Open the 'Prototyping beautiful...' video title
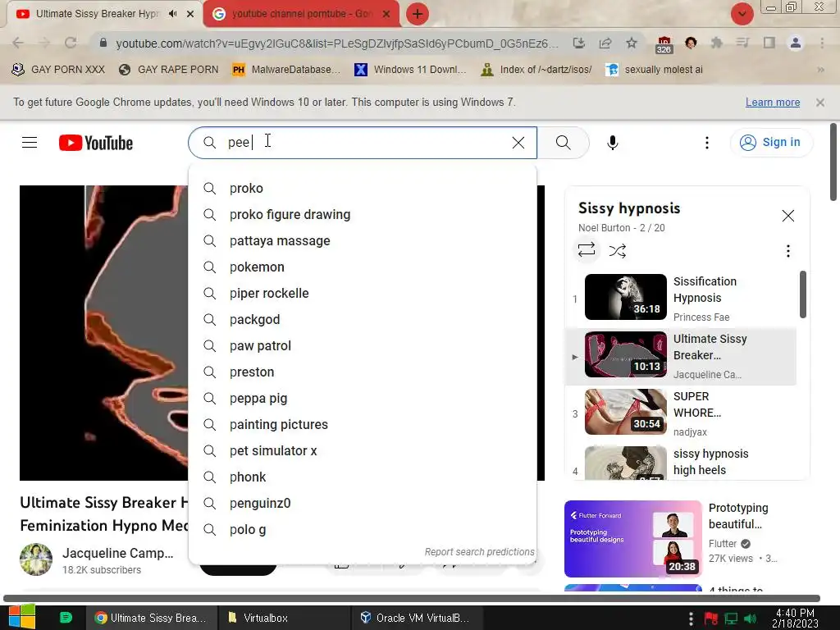This screenshot has height=630, width=840. (x=738, y=516)
